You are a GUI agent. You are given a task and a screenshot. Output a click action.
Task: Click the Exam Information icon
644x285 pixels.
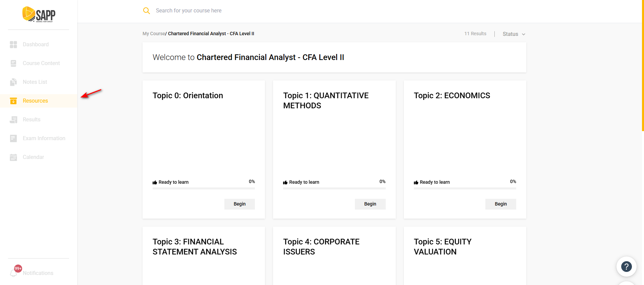point(13,138)
